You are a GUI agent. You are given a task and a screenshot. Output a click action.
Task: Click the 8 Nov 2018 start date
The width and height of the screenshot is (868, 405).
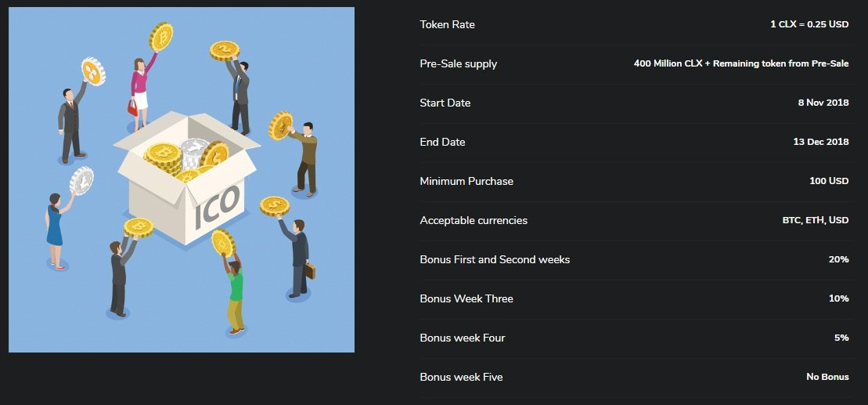point(823,103)
